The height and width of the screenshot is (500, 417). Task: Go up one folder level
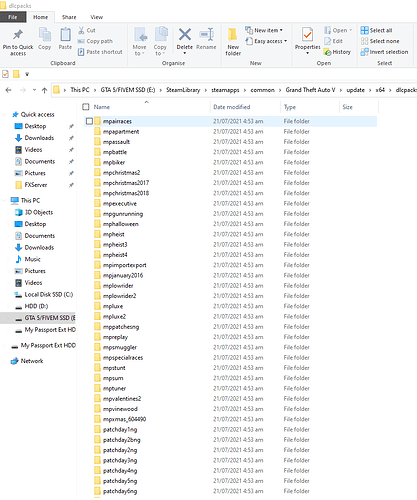point(44,90)
